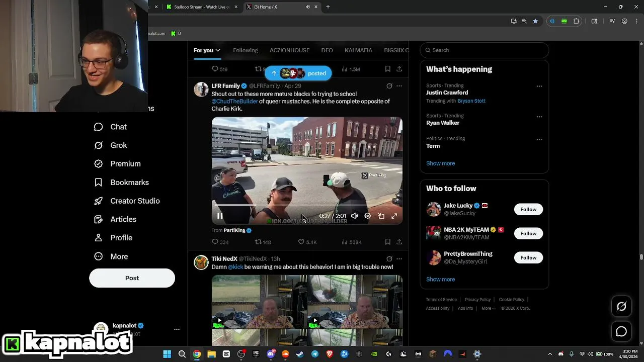The image size is (644, 362).
Task: Open the Term trend options
Action: click(539, 139)
